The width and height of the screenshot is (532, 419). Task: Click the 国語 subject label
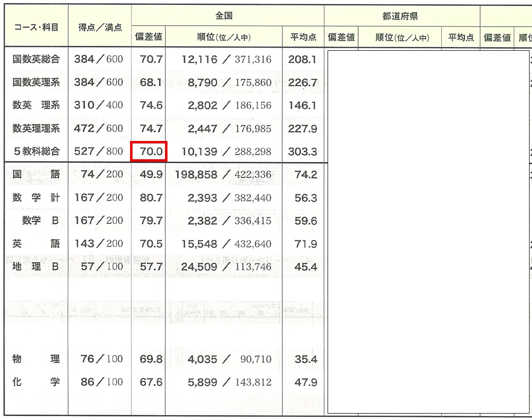click(36, 174)
